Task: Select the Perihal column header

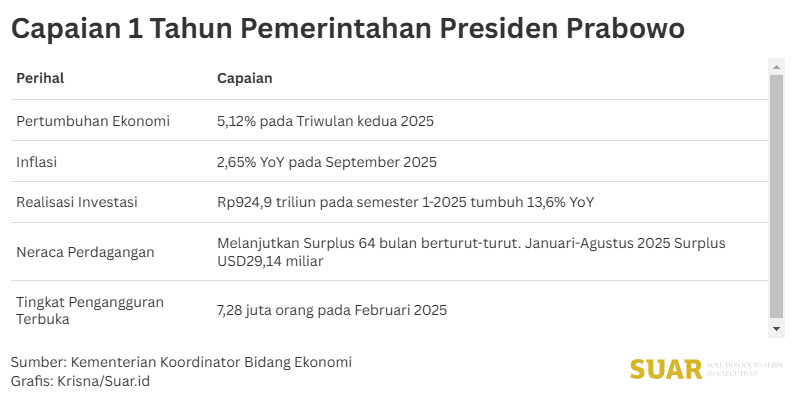Action: pyautogui.click(x=40, y=78)
